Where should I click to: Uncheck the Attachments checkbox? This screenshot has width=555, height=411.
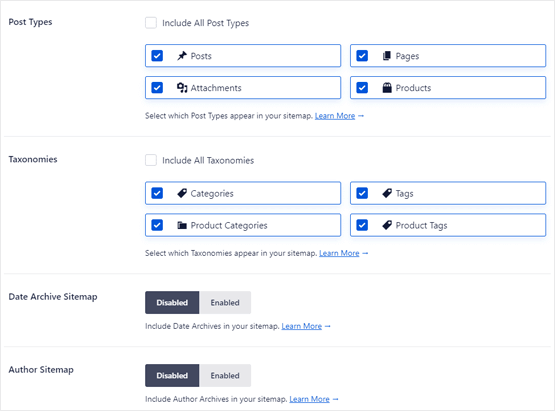(157, 87)
